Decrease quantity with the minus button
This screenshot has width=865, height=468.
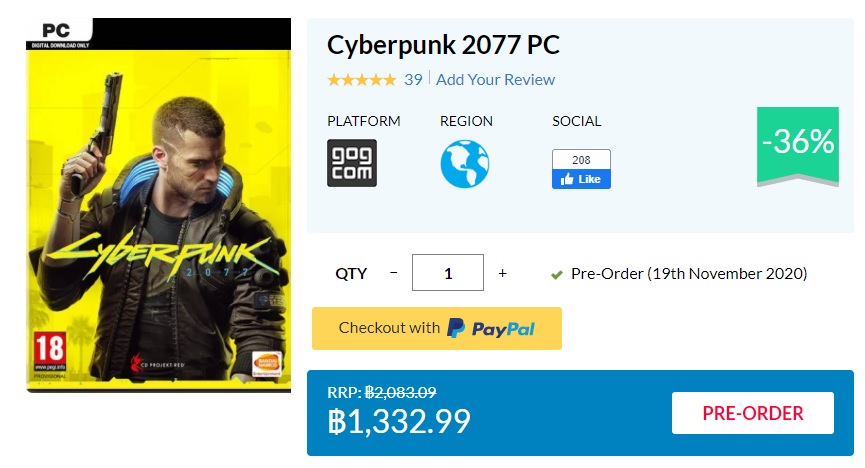(x=393, y=273)
